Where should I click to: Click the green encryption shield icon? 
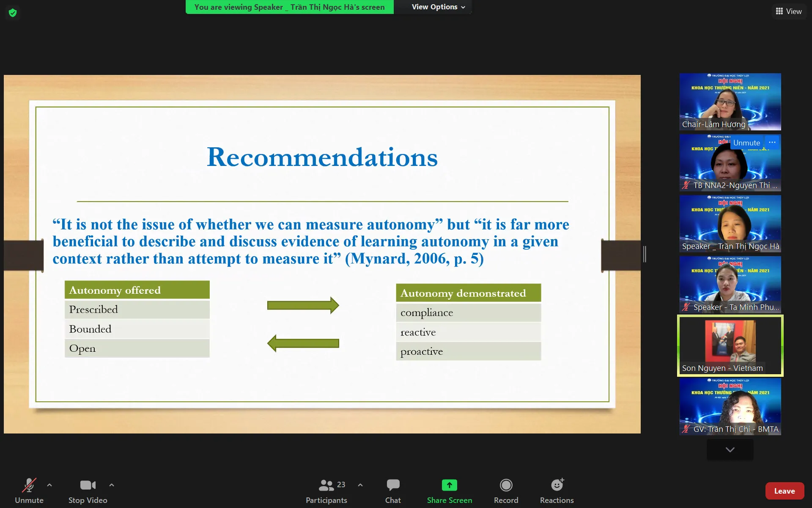[13, 13]
